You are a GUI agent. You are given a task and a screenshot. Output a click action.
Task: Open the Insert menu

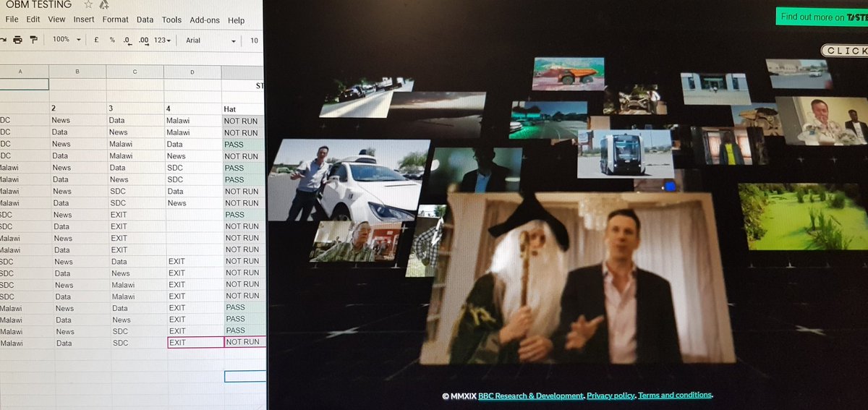[x=84, y=20]
